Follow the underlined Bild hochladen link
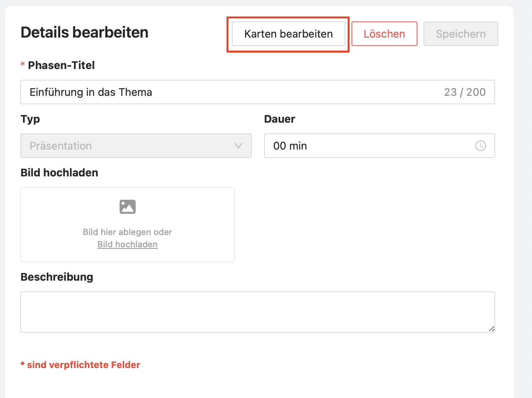The image size is (532, 398). pyautogui.click(x=128, y=244)
